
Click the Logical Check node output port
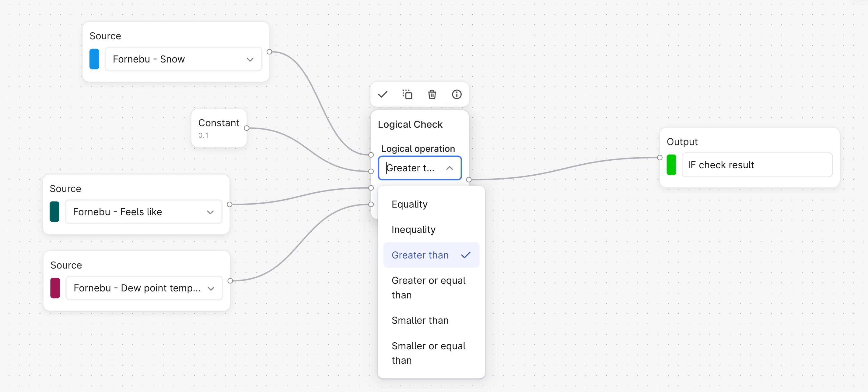click(469, 180)
